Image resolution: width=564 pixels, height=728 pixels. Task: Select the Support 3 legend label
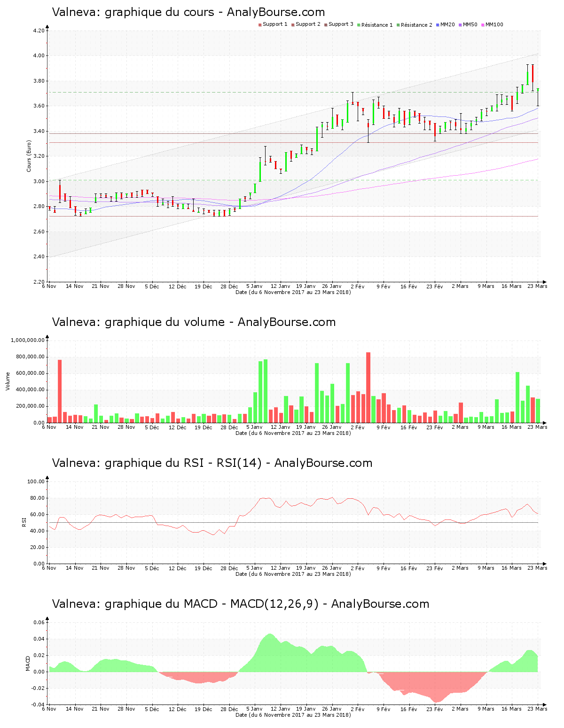tap(341, 24)
